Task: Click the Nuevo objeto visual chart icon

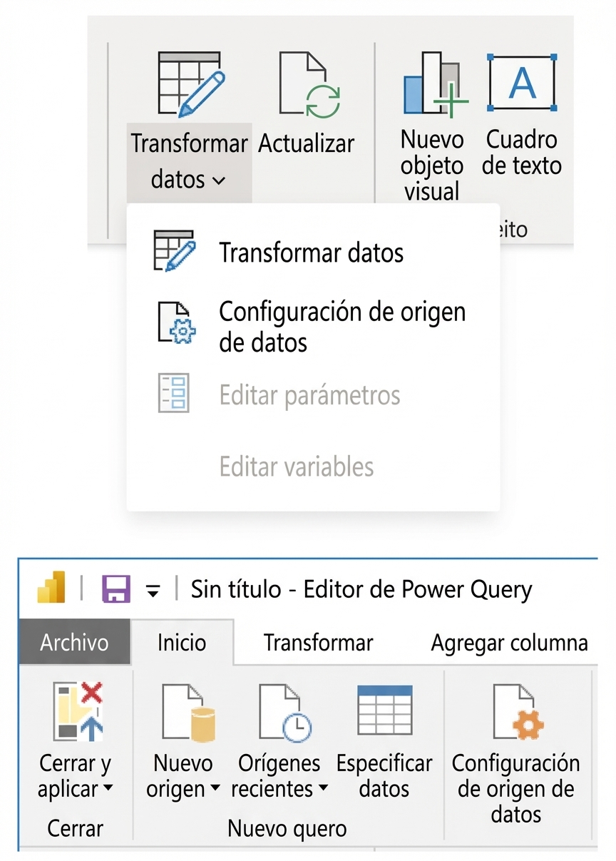Action: [x=436, y=83]
